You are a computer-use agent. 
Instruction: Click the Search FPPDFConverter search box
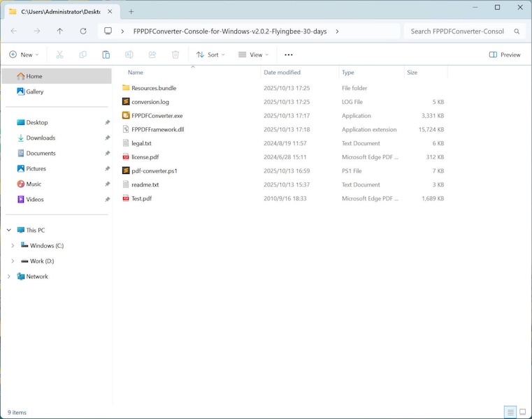pos(457,31)
